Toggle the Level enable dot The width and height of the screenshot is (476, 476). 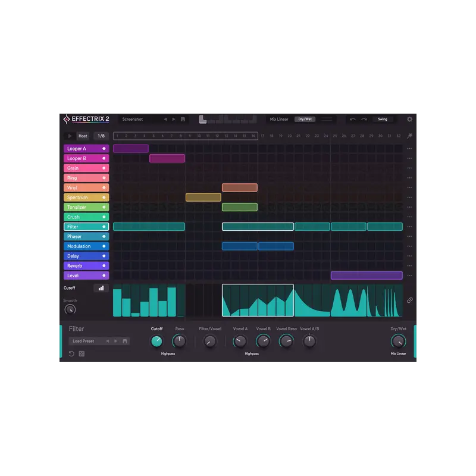(x=104, y=275)
